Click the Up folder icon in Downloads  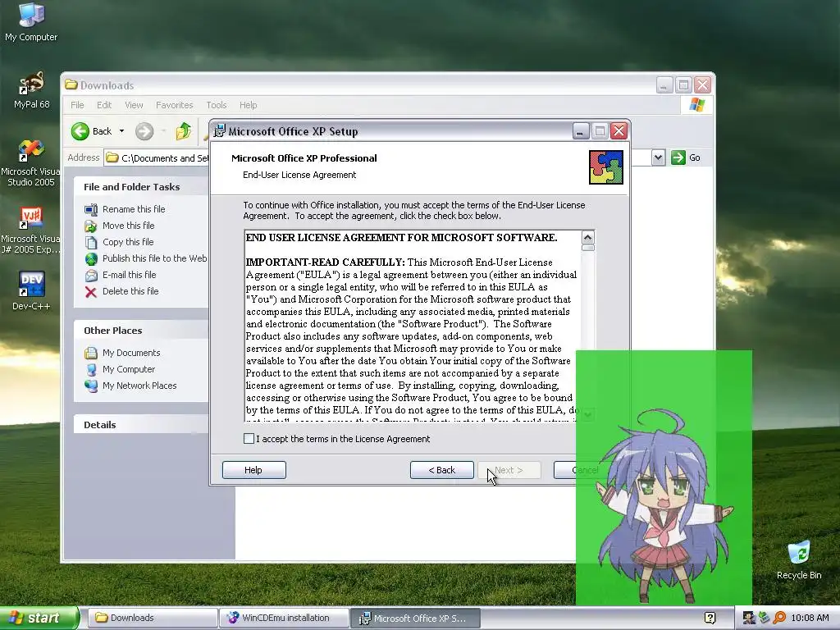tap(183, 131)
